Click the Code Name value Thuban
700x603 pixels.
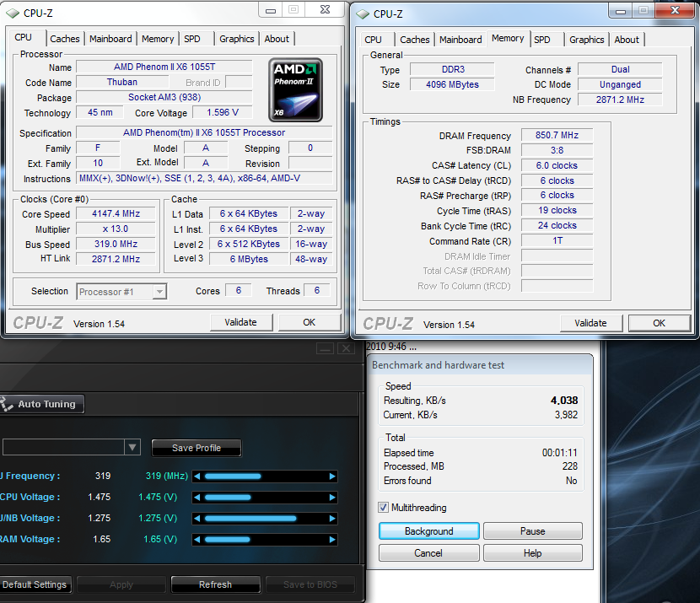point(122,82)
